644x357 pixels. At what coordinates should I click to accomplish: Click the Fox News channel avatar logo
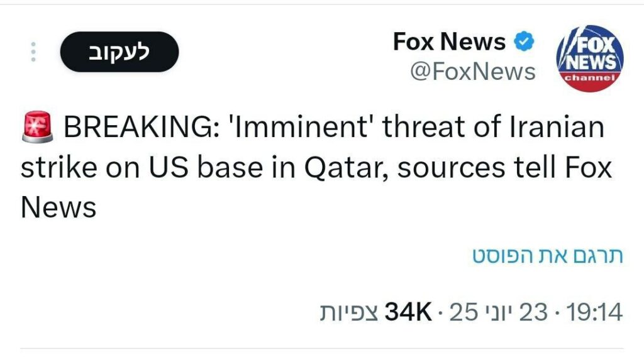(x=590, y=58)
